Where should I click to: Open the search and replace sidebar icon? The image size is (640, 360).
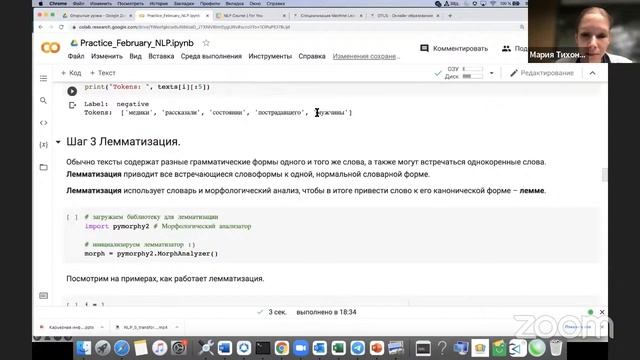coord(43,100)
